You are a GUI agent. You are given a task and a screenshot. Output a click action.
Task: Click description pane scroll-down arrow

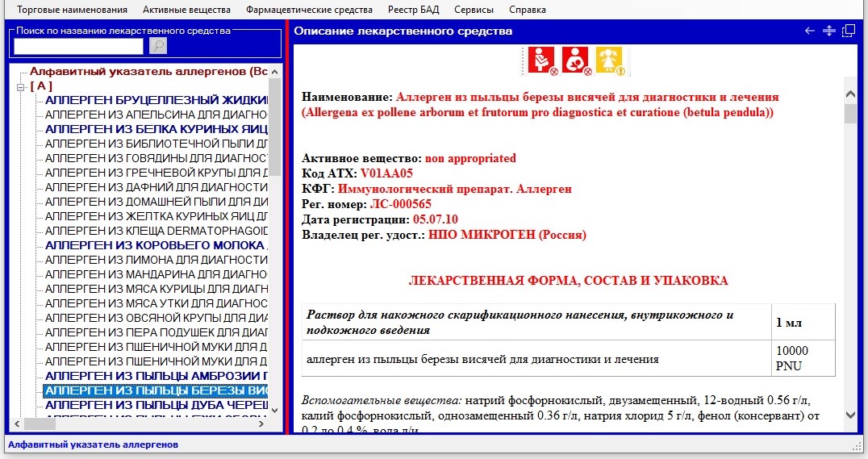click(851, 414)
